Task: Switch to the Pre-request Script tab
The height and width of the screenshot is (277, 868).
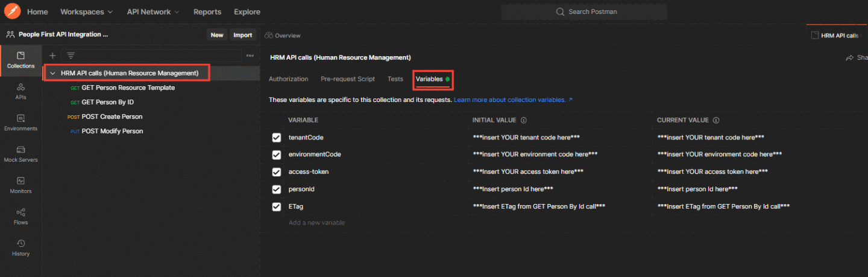Action: pyautogui.click(x=348, y=79)
